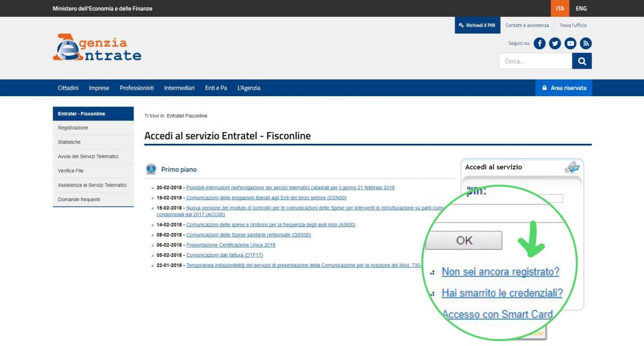Open the L'Agenzia menu
Image resolution: width=644 pixels, height=346 pixels.
point(249,88)
